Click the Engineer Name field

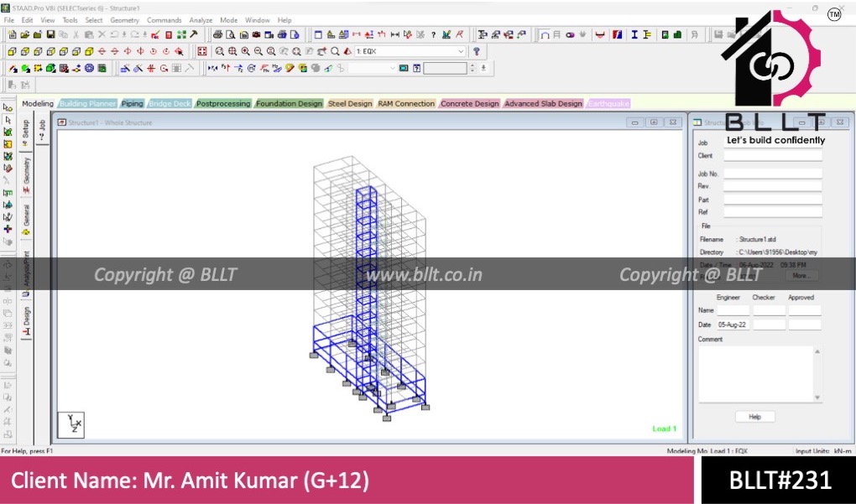[x=733, y=310]
